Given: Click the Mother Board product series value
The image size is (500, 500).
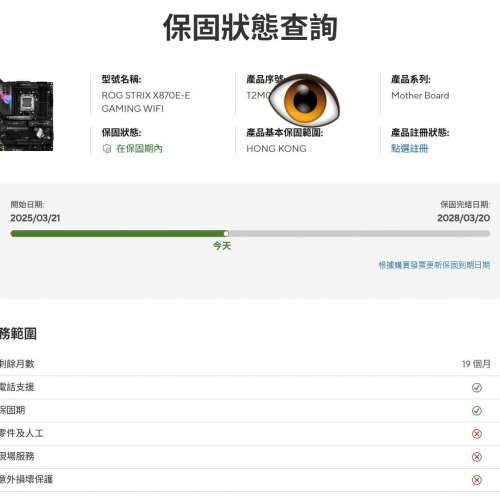Looking at the screenshot, I should 420,95.
